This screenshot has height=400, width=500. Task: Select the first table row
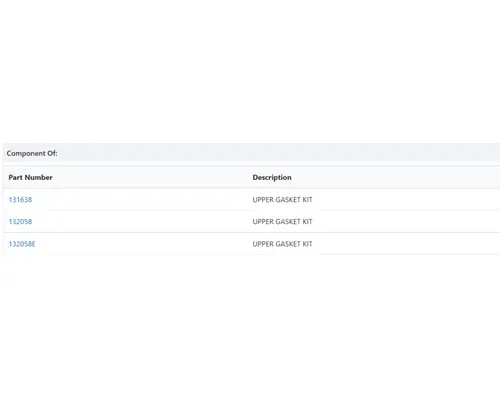[x=252, y=200]
